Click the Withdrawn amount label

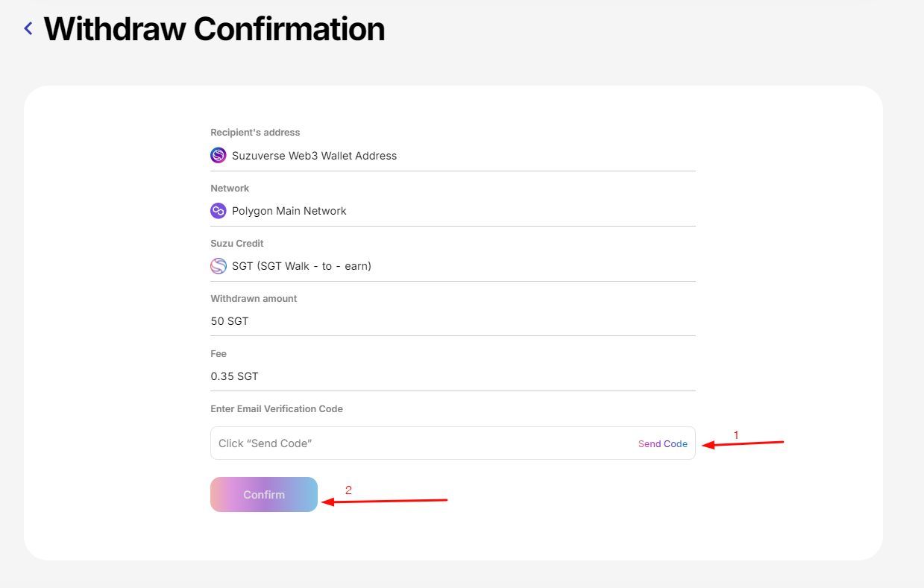pyautogui.click(x=254, y=299)
